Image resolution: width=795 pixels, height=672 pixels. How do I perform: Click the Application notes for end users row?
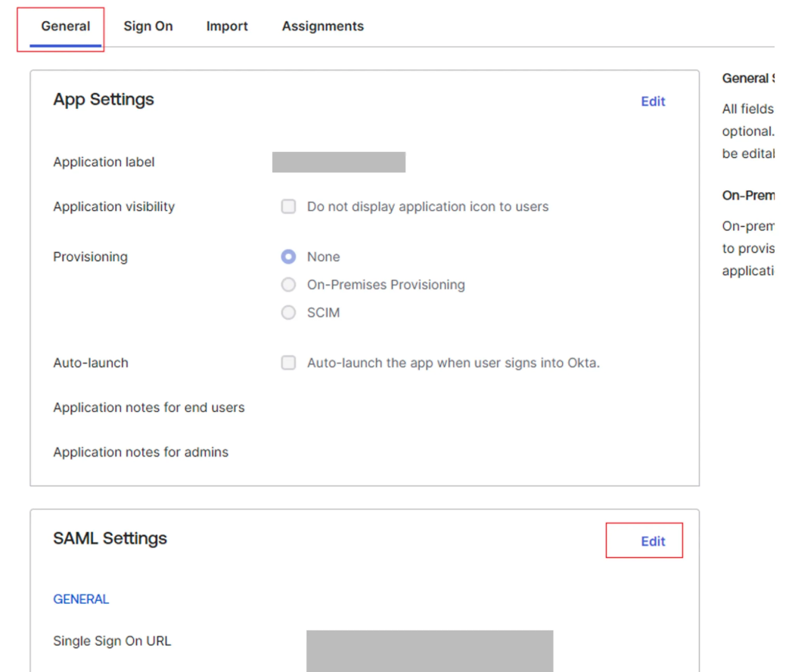click(x=148, y=407)
